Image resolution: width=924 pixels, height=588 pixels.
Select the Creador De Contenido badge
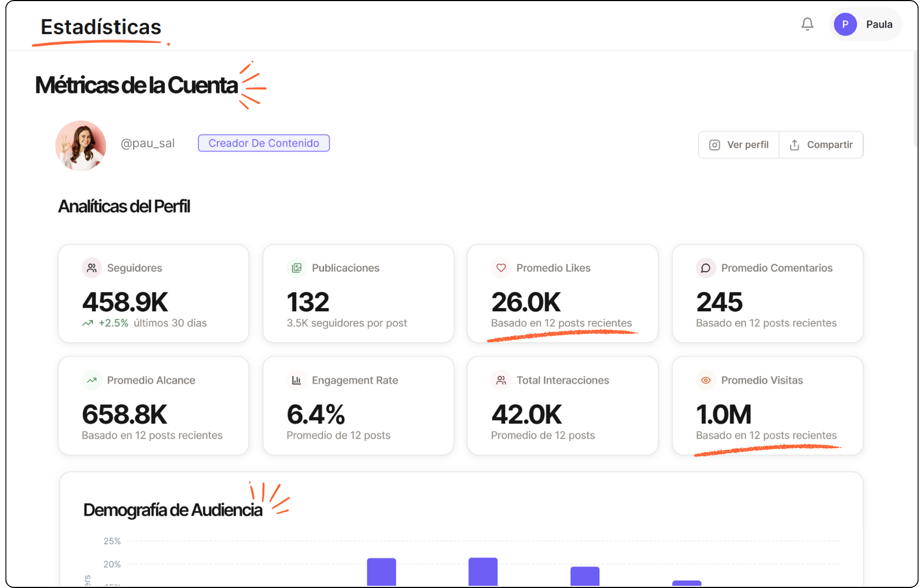click(x=264, y=143)
